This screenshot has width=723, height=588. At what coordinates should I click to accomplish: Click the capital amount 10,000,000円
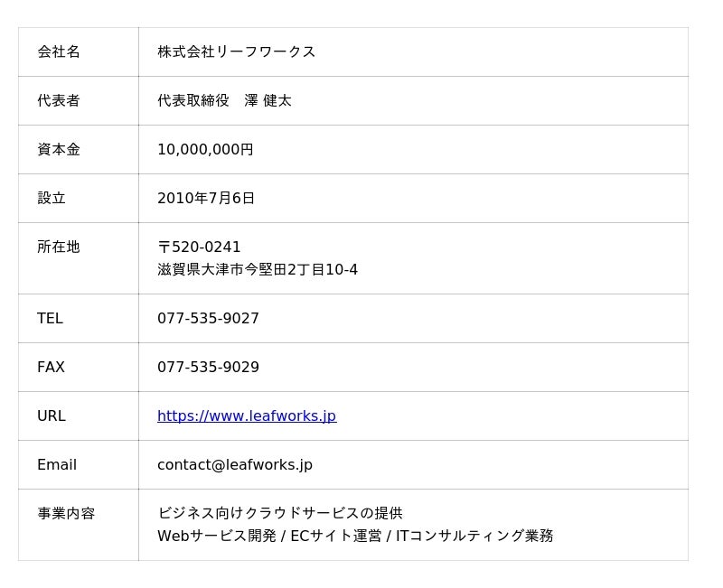tap(205, 150)
